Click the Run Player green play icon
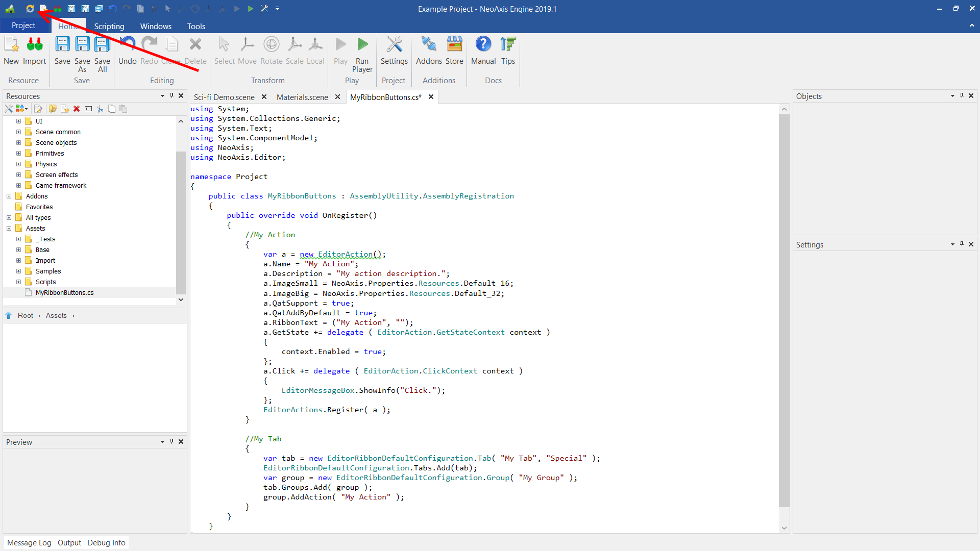The height and width of the screenshot is (551, 980). tap(362, 45)
